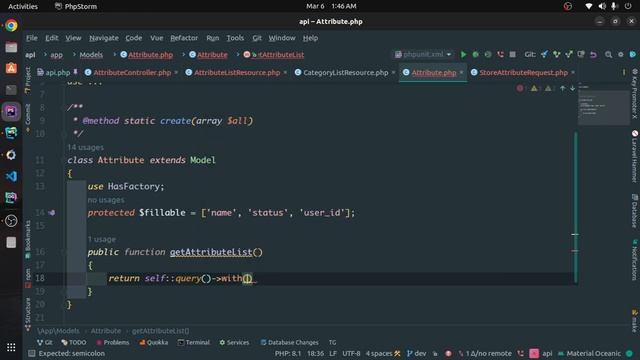Open the Vue menu

click(157, 38)
